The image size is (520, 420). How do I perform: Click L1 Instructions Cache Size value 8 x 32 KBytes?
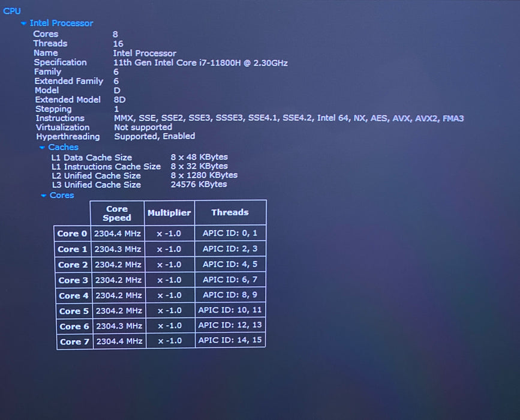(x=199, y=166)
